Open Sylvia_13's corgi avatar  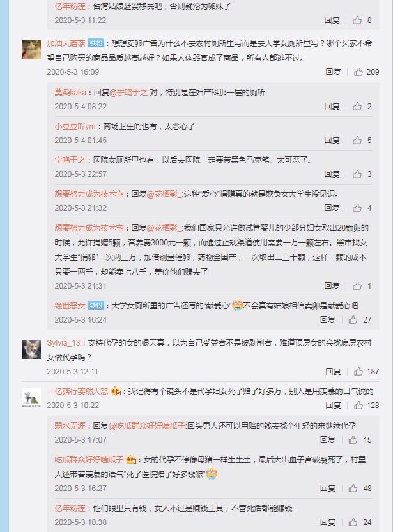coord(31,349)
